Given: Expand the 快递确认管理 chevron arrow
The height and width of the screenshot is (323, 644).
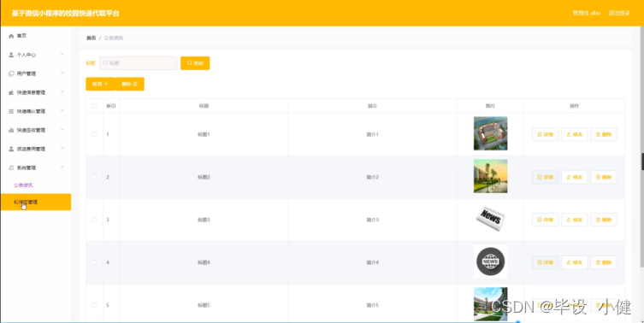Looking at the screenshot, I should point(62,111).
